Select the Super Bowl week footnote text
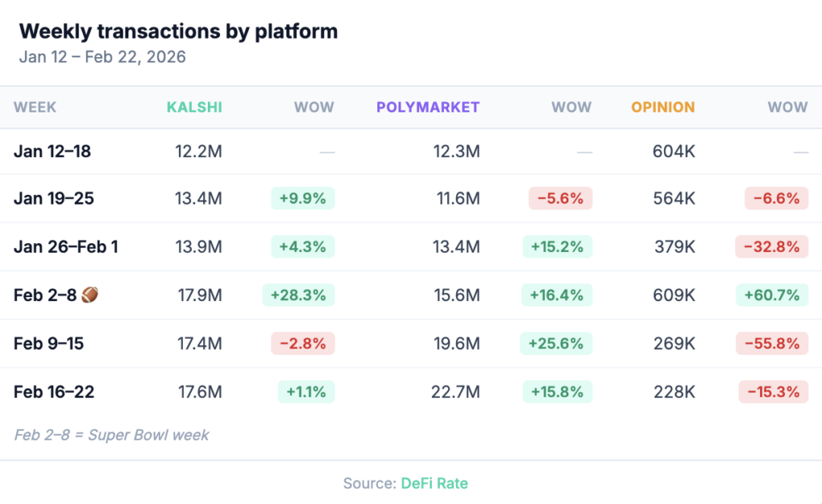 pyautogui.click(x=112, y=435)
